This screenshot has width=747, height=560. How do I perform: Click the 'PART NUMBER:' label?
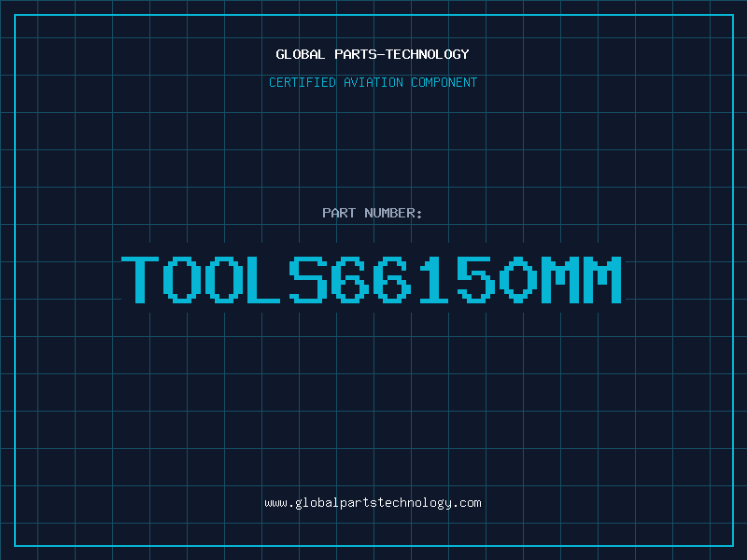click(373, 213)
